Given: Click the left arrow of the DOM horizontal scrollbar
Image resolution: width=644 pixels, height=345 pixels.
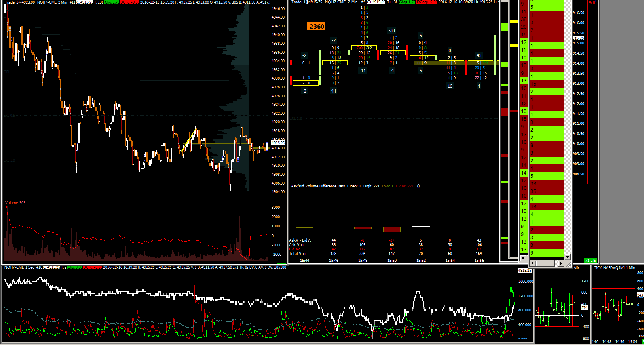Looking at the screenshot, I should pos(532,263).
